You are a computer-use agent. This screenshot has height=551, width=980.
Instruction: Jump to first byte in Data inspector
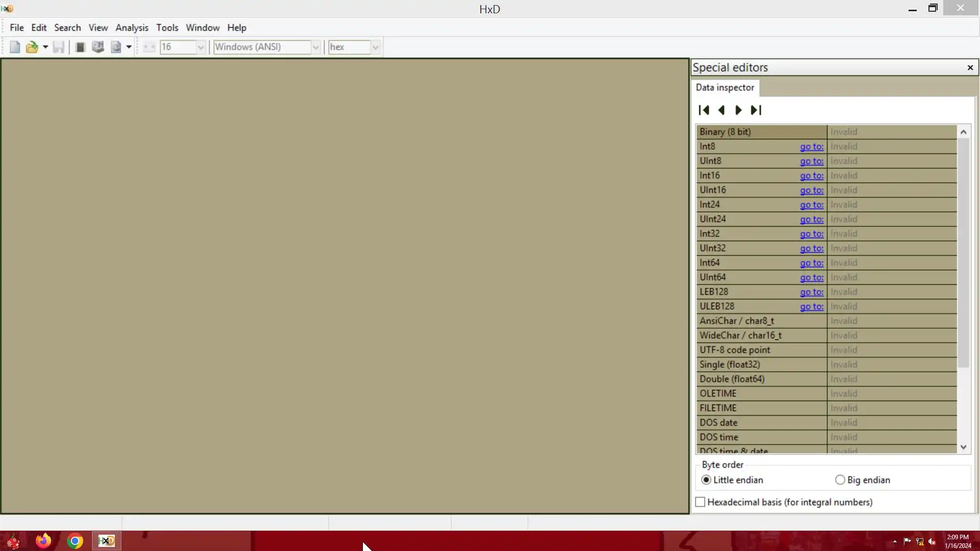click(704, 110)
